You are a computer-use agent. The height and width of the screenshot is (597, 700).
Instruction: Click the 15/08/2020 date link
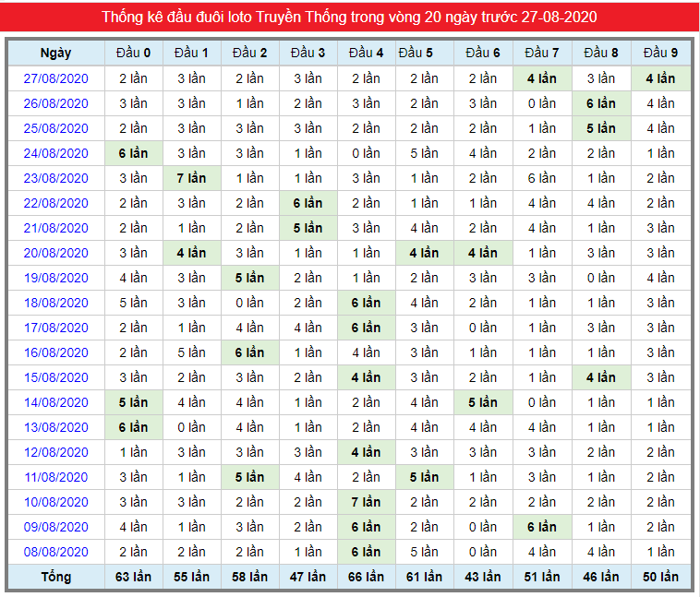55,377
